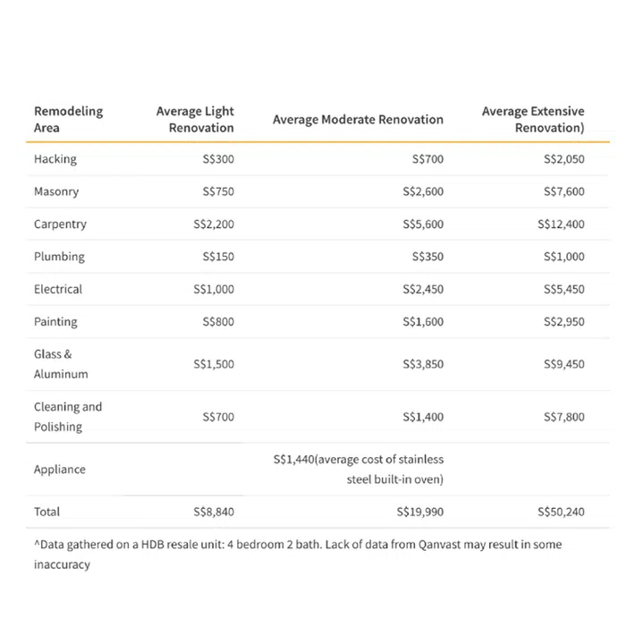644x644 pixels.
Task: Click the Average Extensive Renovation header
Action: pos(533,119)
